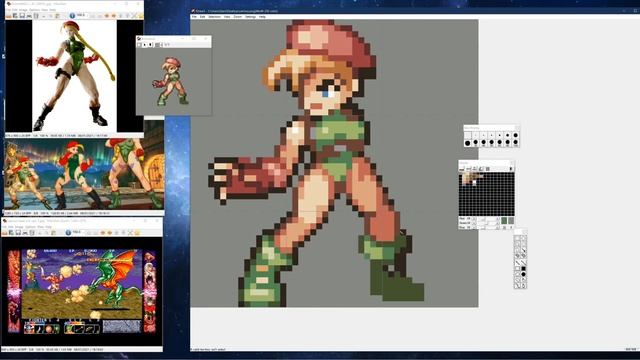Image resolution: width=640 pixels, height=360 pixels.
Task: Open Edit menu in pixel editor
Action: coord(202,17)
